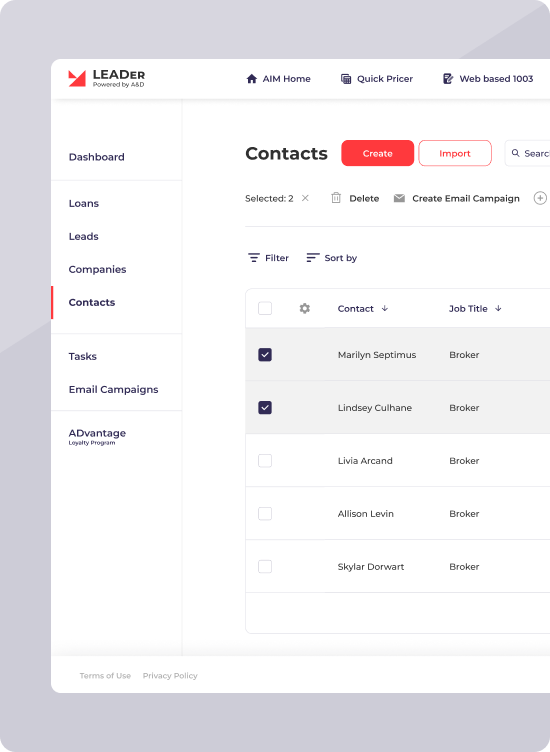Toggle the select-all header checkbox
This screenshot has height=752, width=550.
tap(265, 308)
